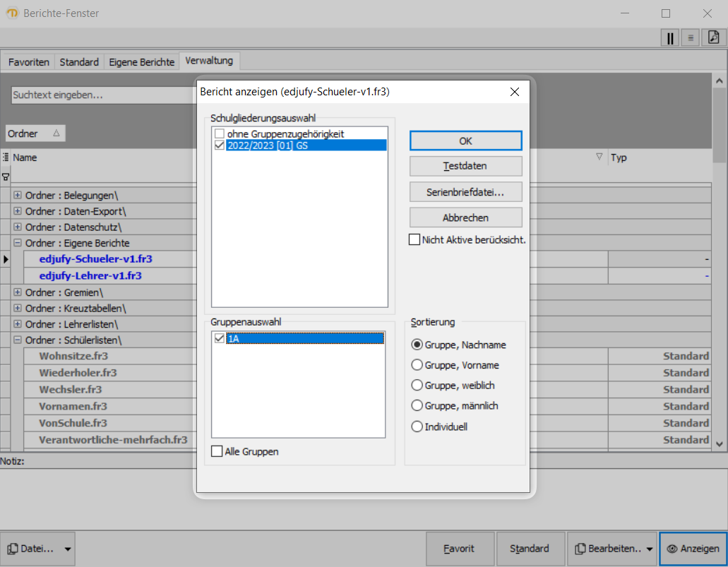The width and height of the screenshot is (728, 567).
Task: Click the Anzeigen eye button
Action: (693, 549)
